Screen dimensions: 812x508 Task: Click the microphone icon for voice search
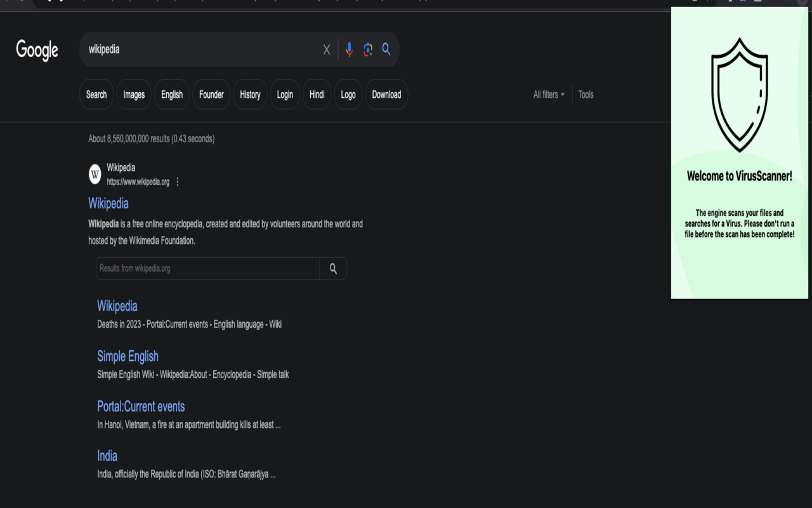(349, 49)
